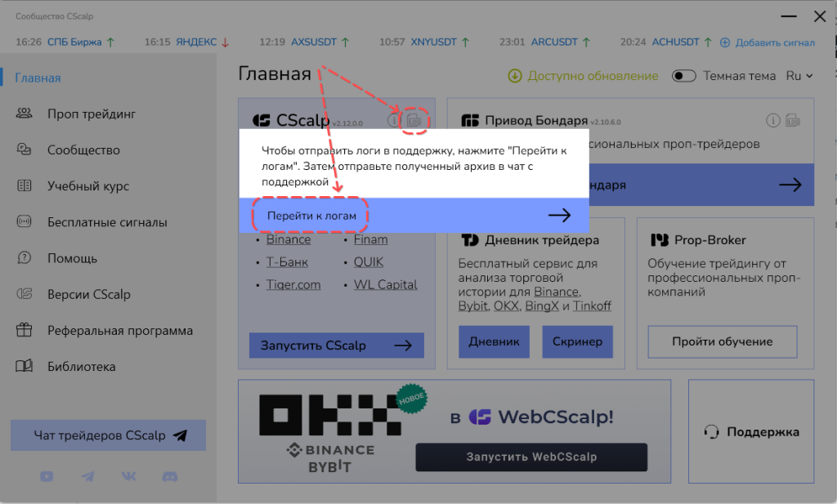This screenshot has width=837, height=504.
Task: Open Чат трейдеров CScalp button
Action: pyautogui.click(x=108, y=435)
